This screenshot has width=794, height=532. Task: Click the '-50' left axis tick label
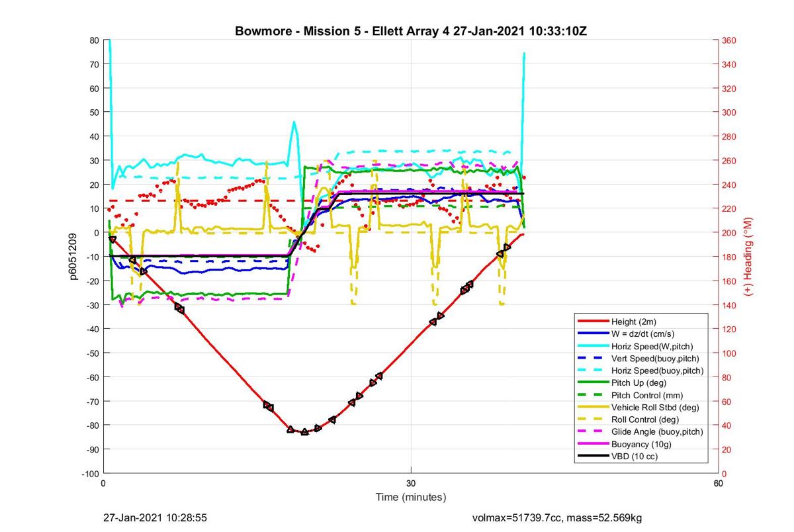point(92,353)
